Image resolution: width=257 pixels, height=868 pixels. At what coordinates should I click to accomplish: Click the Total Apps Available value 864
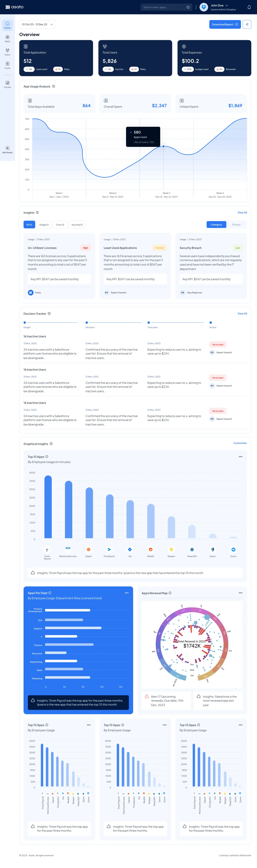[x=87, y=106]
